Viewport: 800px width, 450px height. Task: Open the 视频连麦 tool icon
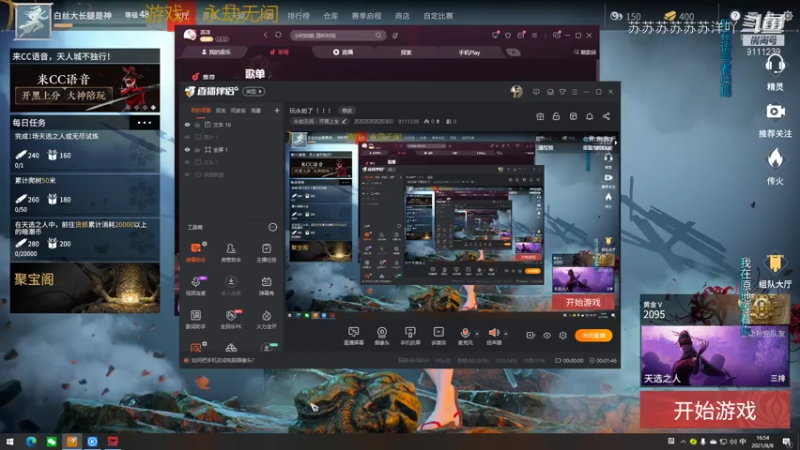coord(195,285)
